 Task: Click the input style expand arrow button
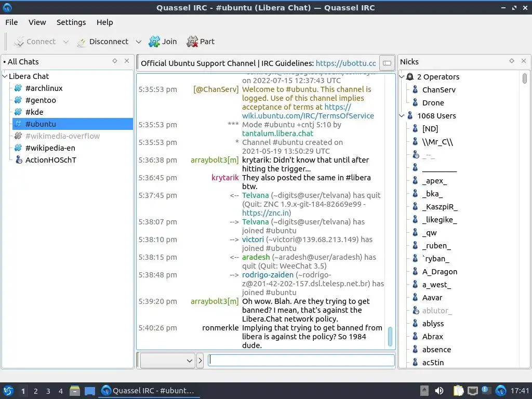(200, 361)
